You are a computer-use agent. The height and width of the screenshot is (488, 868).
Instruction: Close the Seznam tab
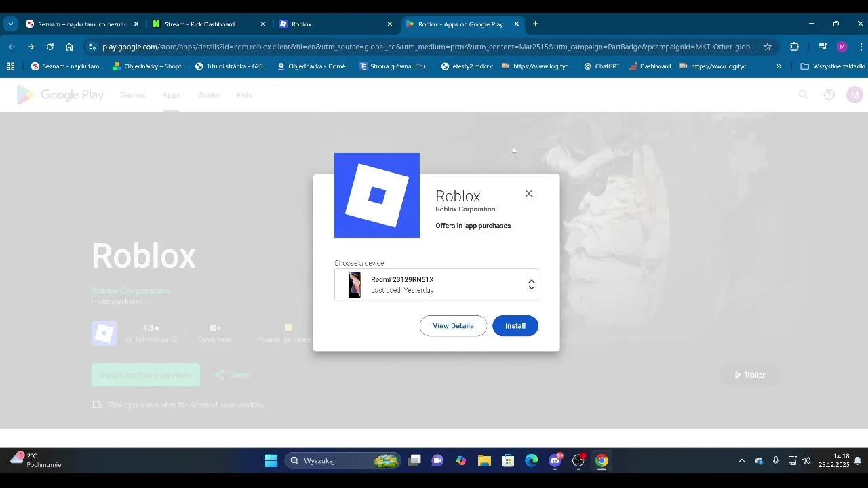[136, 24]
